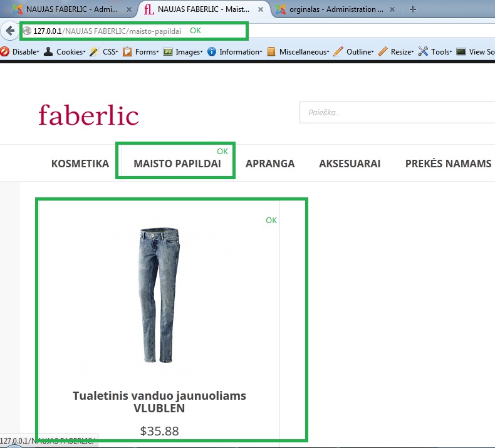Screen dimensions: 495x448
Task: Click the Miscellaneous notebook icon
Action: [x=271, y=51]
